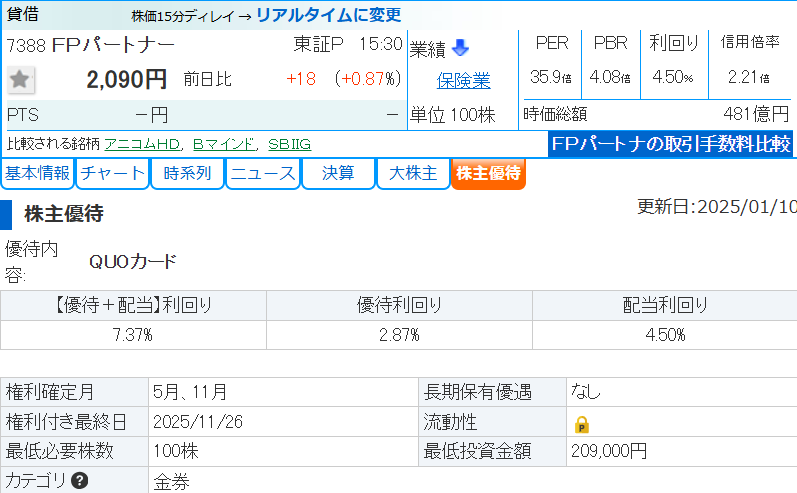
Task: Click the 優待内容 text QUOカード
Action: click(133, 262)
